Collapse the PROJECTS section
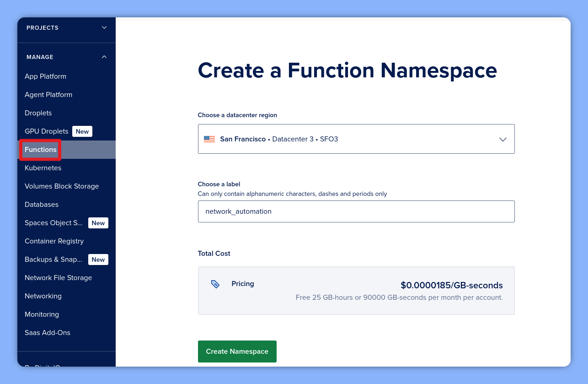588x384 pixels. 104,27
